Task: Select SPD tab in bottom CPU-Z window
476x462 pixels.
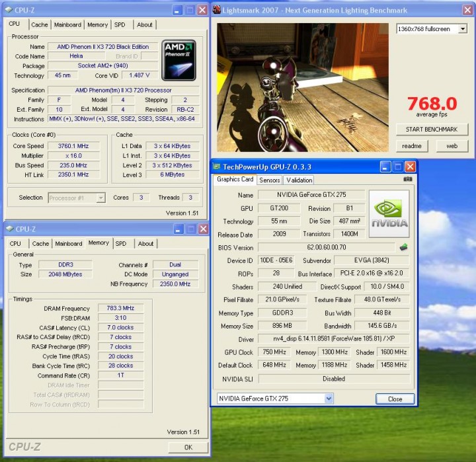Action: (x=121, y=244)
